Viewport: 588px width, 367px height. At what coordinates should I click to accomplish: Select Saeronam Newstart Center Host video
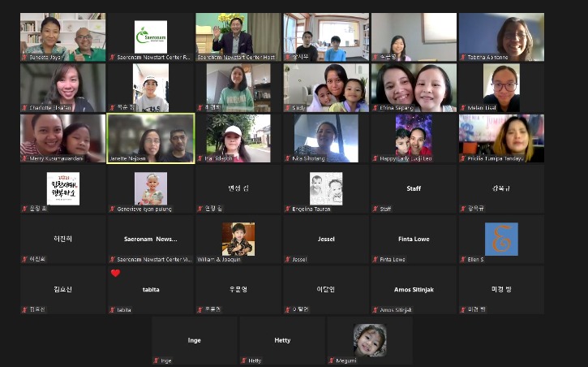point(238,37)
